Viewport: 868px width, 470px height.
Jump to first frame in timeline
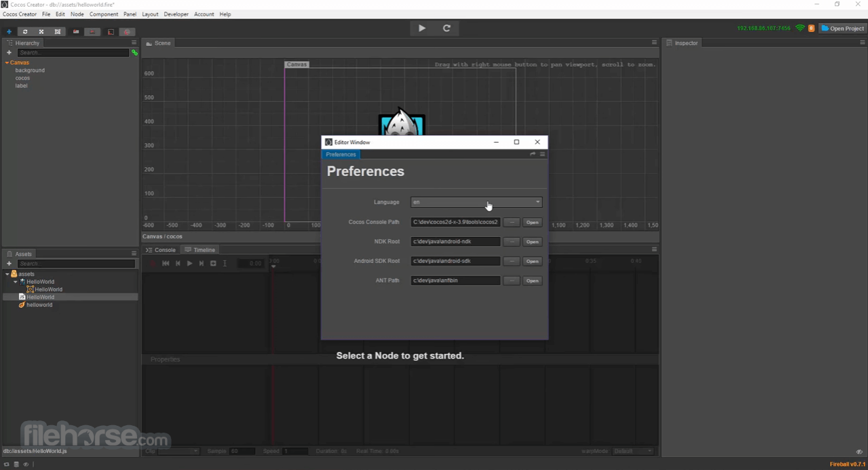(166, 264)
